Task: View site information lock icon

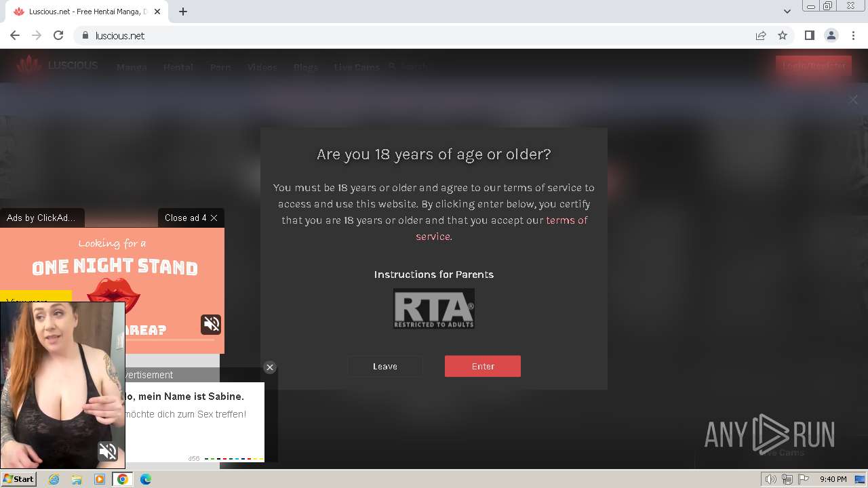Action: point(85,35)
